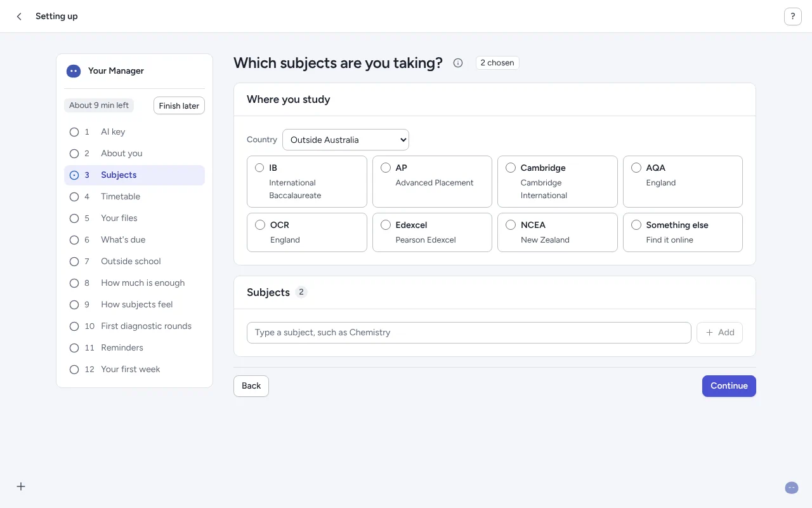Open step 11 Reminders
Image resolution: width=812 pixels, height=508 pixels.
point(134,348)
